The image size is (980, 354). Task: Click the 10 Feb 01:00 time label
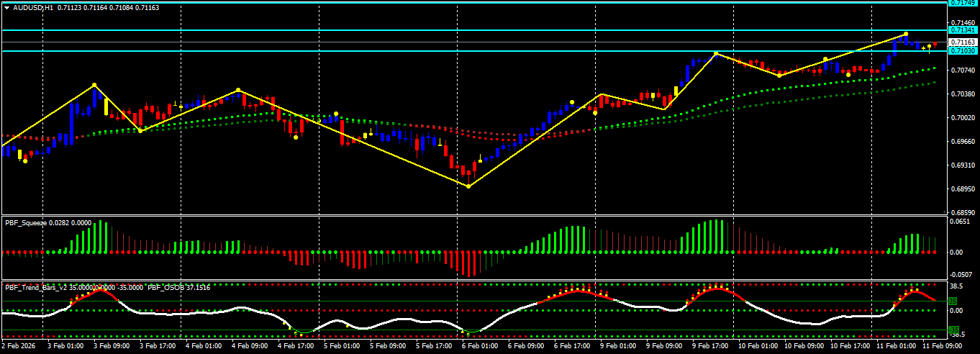[x=758, y=346]
